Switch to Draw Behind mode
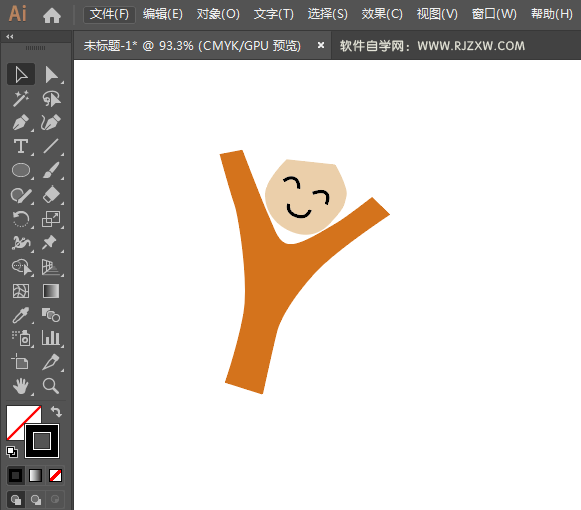This screenshot has width=581, height=510. (x=36, y=500)
